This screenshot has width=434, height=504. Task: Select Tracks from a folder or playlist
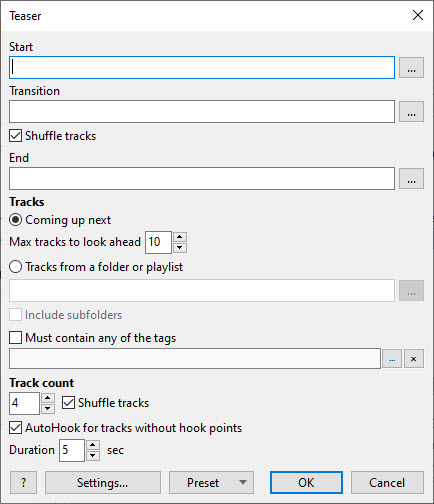click(x=16, y=267)
